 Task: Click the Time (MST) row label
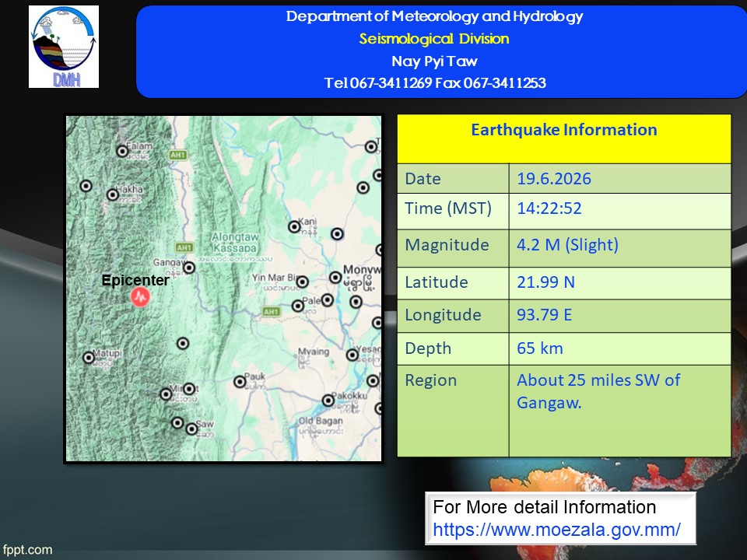coord(448,208)
